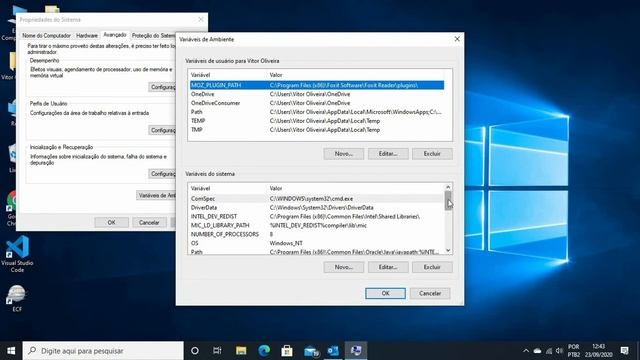This screenshot has width=640, height=360.
Task: Click OK in Propriedades do Sistema
Action: [111, 222]
